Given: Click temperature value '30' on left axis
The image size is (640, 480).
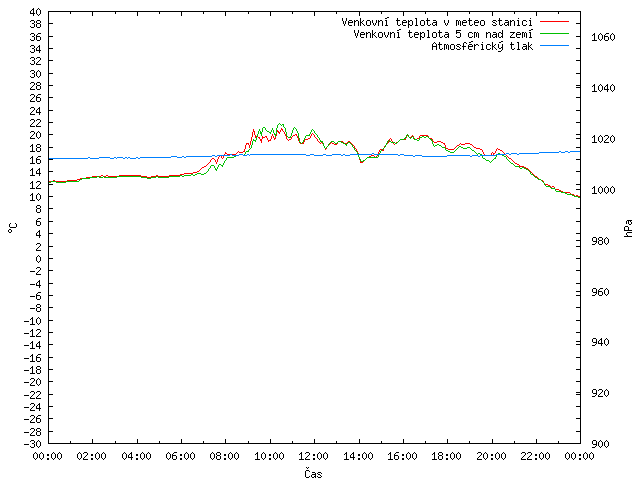Looking at the screenshot, I should coord(36,74).
